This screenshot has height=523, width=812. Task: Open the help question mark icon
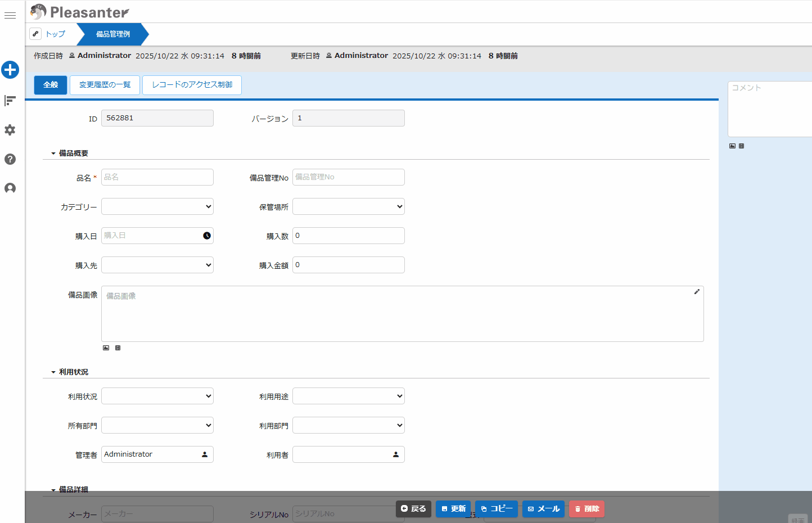10,159
